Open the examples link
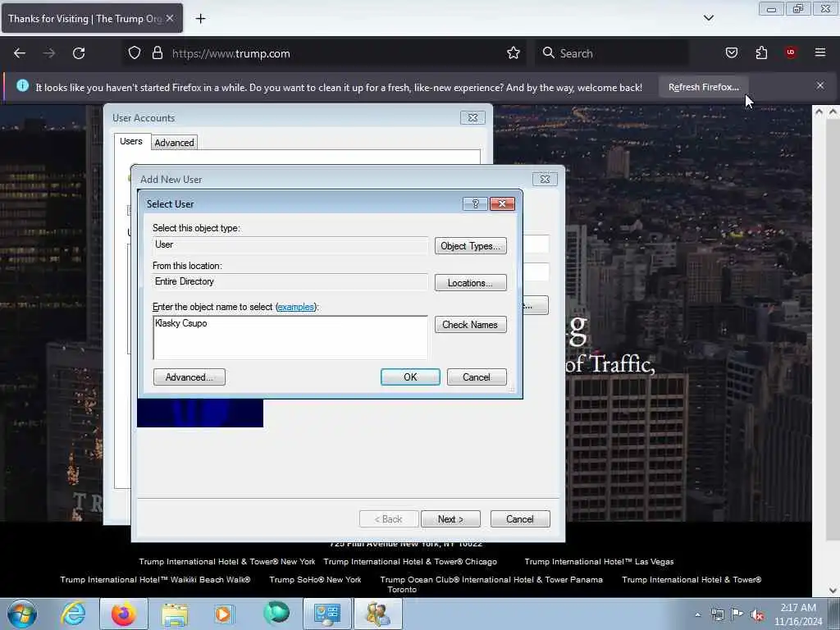Screen dimensions: 840x630 (295, 307)
